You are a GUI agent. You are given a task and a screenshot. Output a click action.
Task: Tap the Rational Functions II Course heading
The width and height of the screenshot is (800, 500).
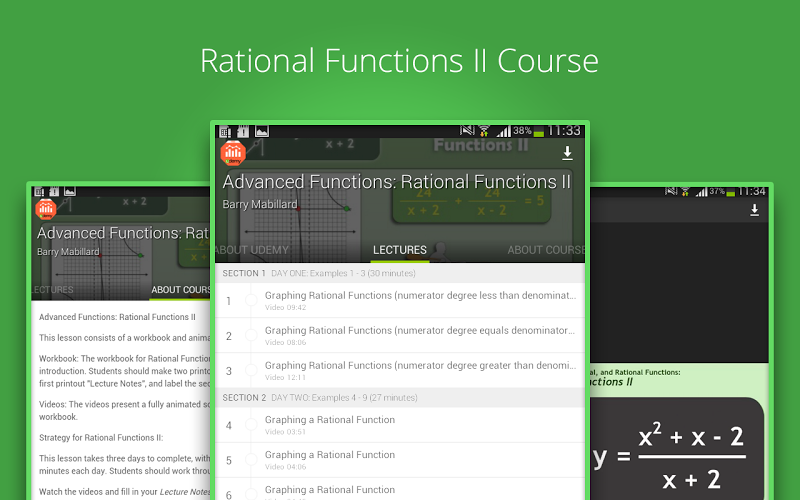(x=399, y=61)
